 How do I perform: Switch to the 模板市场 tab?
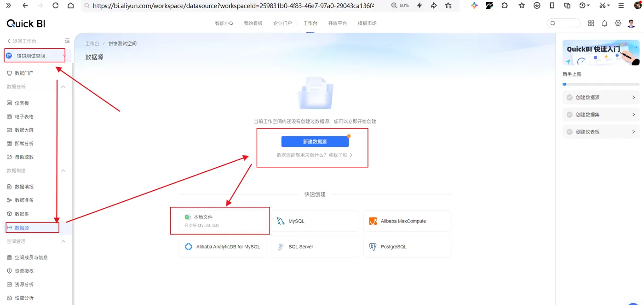click(x=367, y=23)
